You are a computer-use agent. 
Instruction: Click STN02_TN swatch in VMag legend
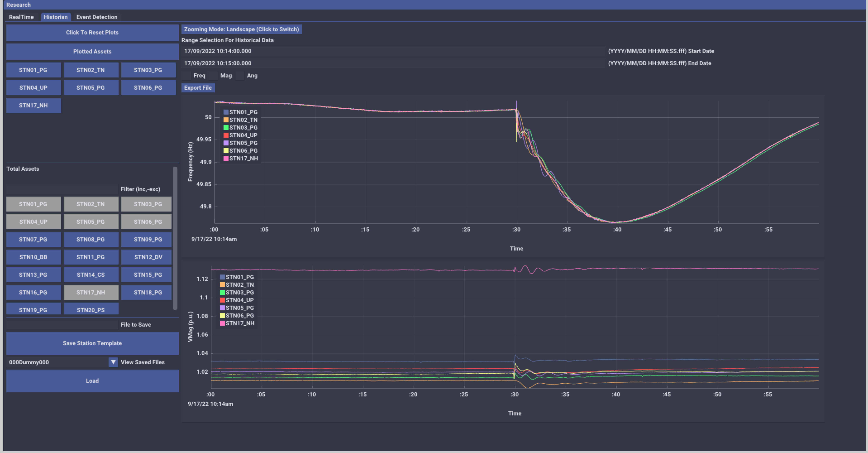pyautogui.click(x=222, y=285)
